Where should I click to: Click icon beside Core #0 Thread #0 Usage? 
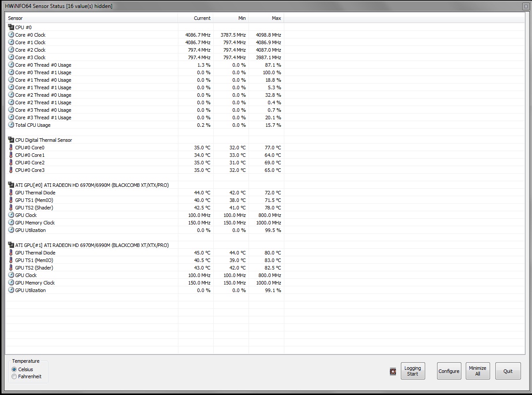click(11, 65)
